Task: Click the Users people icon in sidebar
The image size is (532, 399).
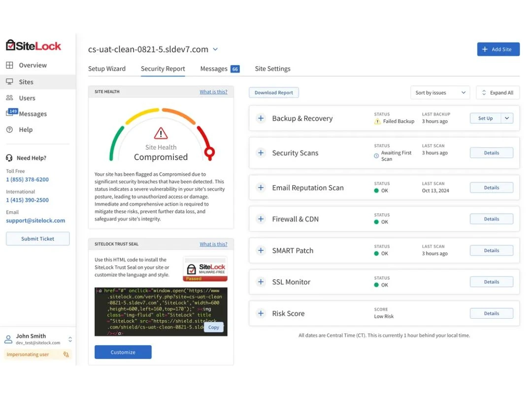Action: 9,98
